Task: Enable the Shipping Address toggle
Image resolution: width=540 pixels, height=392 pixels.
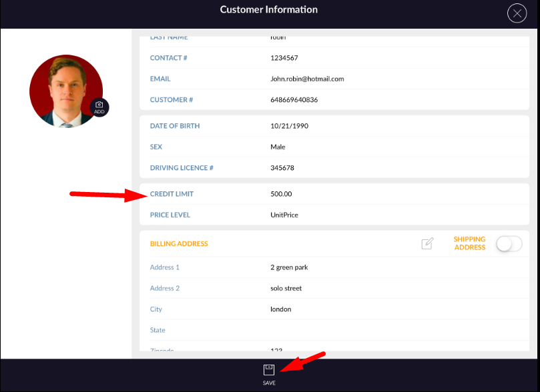Action: 509,244
